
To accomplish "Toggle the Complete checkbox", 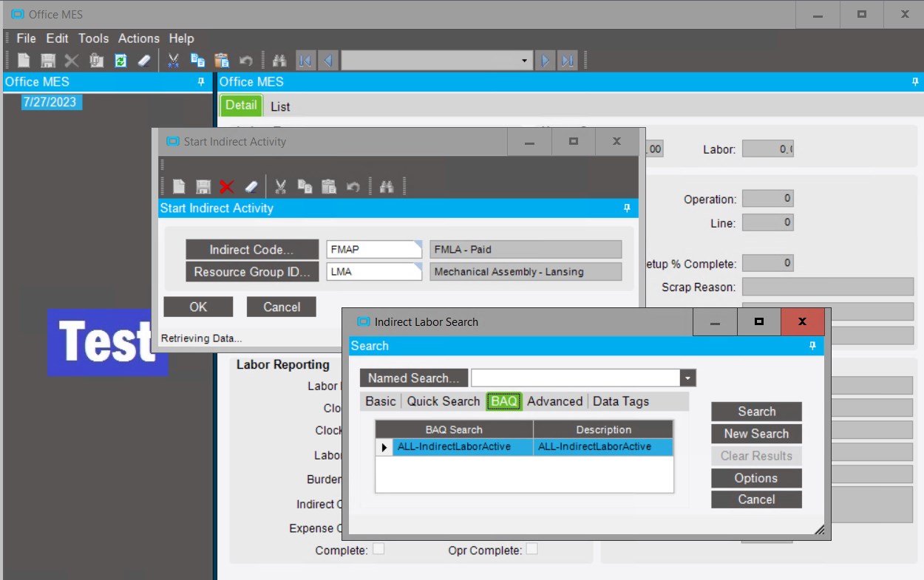I will [x=378, y=549].
